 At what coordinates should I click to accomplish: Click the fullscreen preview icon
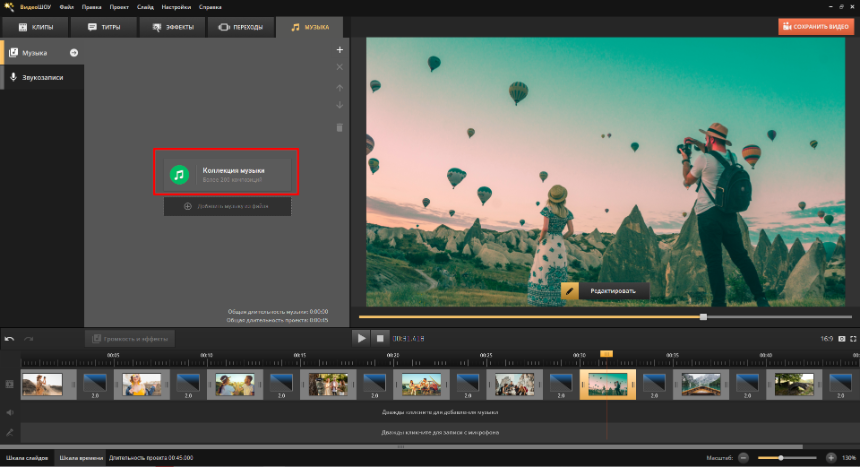(x=853, y=339)
